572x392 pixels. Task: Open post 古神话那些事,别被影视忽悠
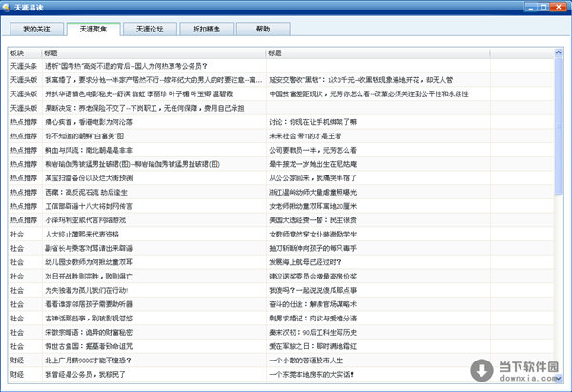(89, 319)
